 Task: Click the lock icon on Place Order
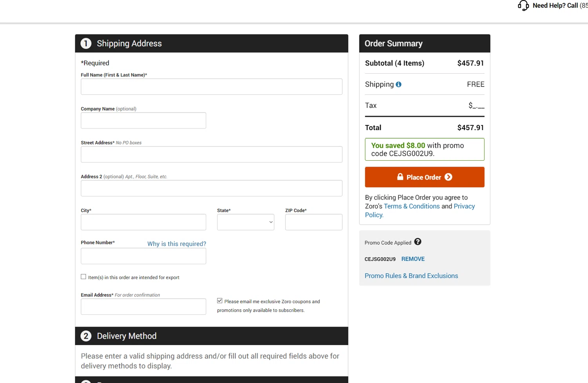[x=400, y=177]
